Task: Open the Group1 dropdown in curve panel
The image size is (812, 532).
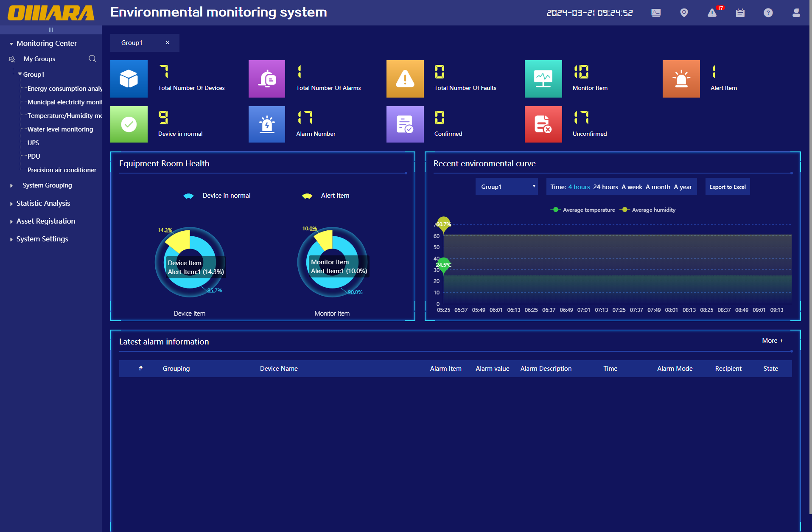Action: [507, 187]
